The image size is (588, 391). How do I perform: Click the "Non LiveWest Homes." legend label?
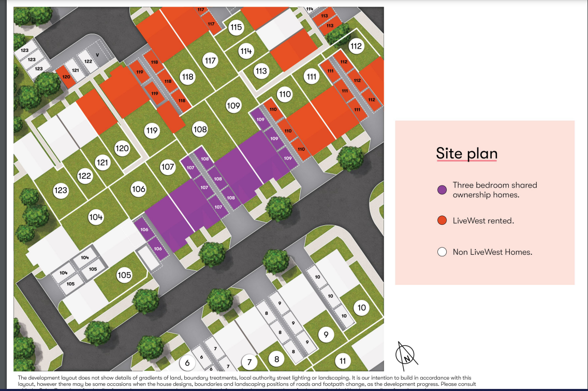[x=492, y=252]
